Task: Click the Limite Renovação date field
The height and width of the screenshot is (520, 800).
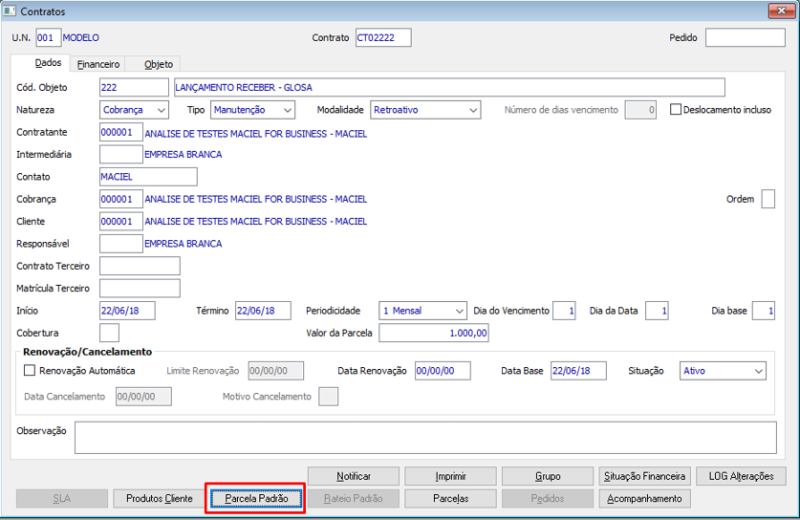Action: click(x=276, y=371)
